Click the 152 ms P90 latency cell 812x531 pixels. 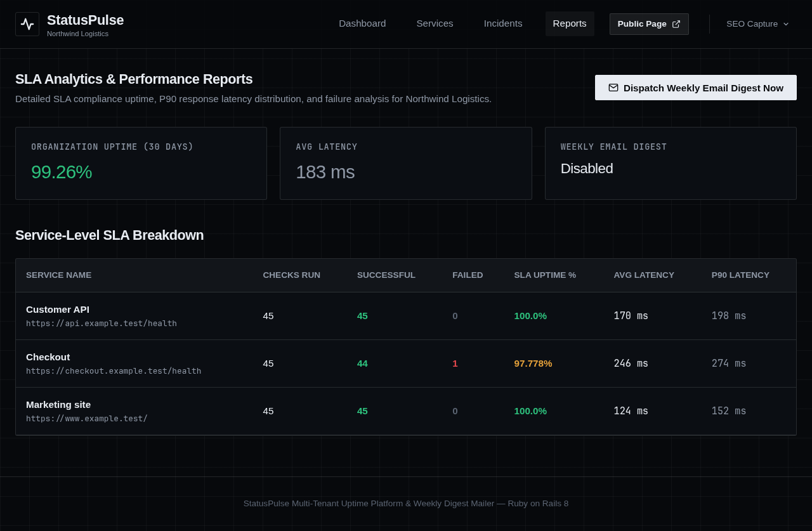[x=729, y=411]
